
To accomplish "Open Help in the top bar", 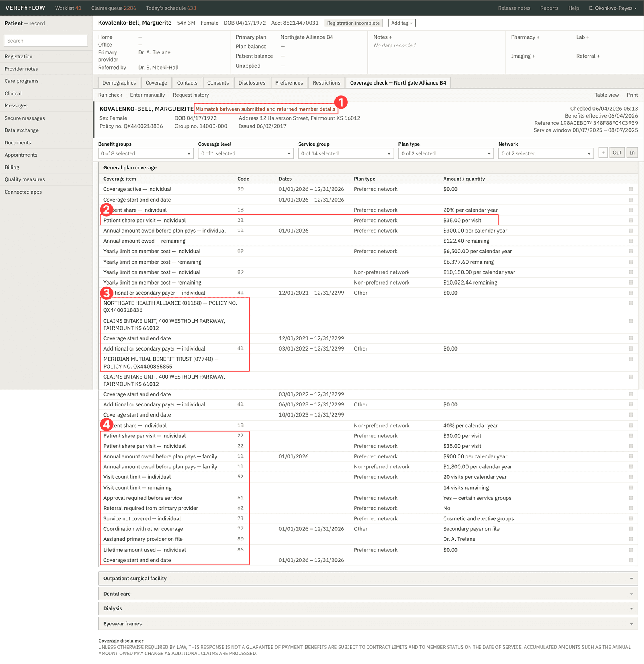I will tap(574, 8).
